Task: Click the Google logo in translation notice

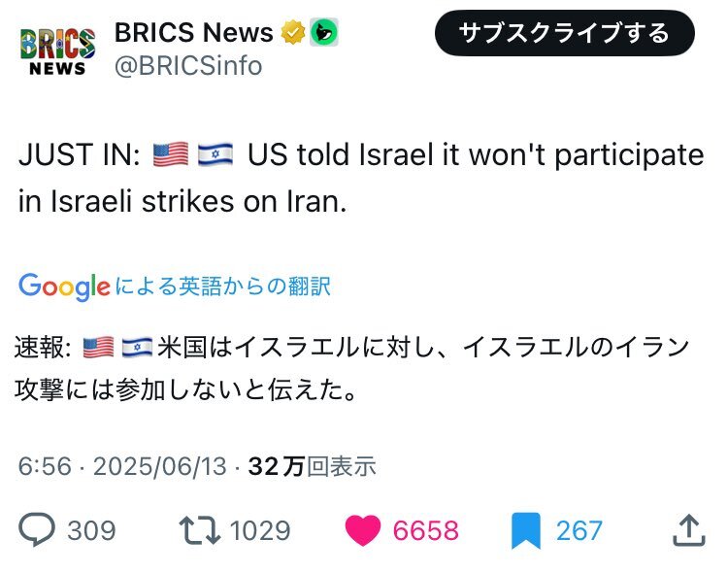Action: click(x=64, y=286)
